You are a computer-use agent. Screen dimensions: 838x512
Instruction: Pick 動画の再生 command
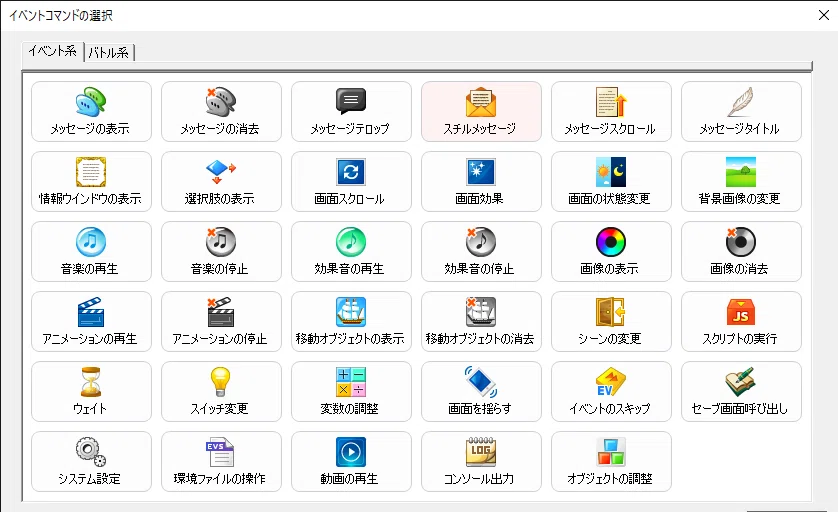[351, 462]
